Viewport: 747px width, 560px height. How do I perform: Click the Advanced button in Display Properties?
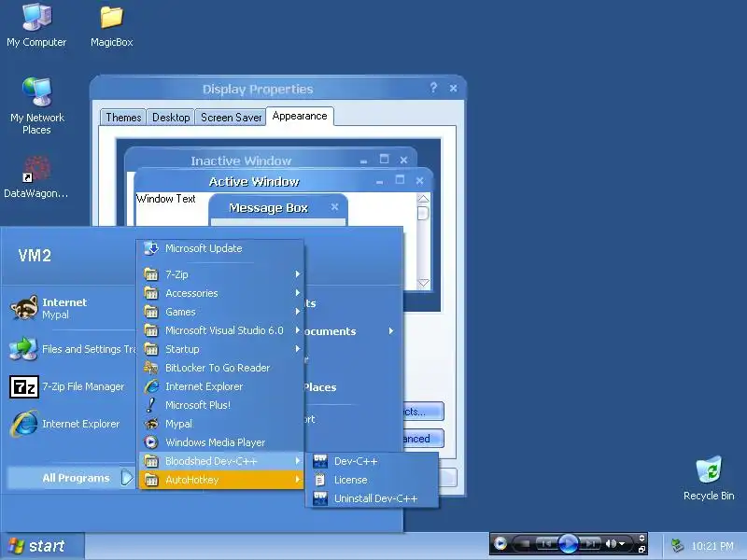(423, 438)
